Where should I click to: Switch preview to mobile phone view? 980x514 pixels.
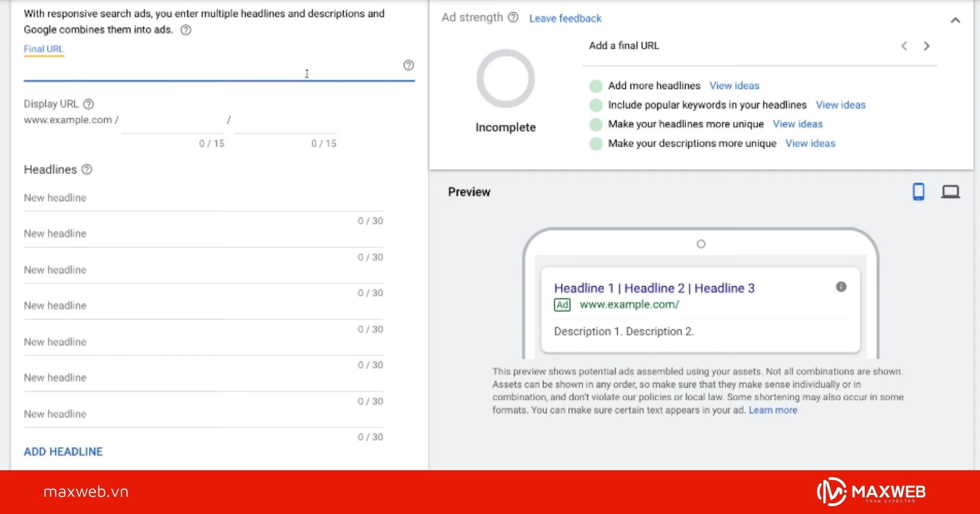tap(918, 192)
